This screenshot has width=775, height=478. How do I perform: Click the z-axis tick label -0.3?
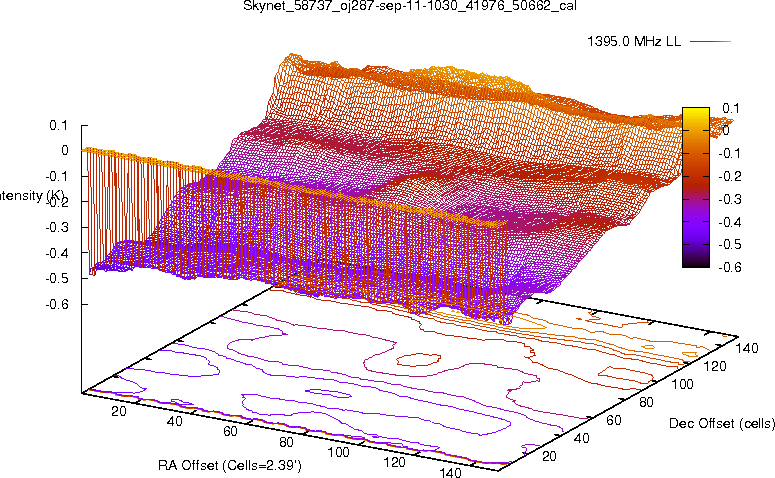56,227
